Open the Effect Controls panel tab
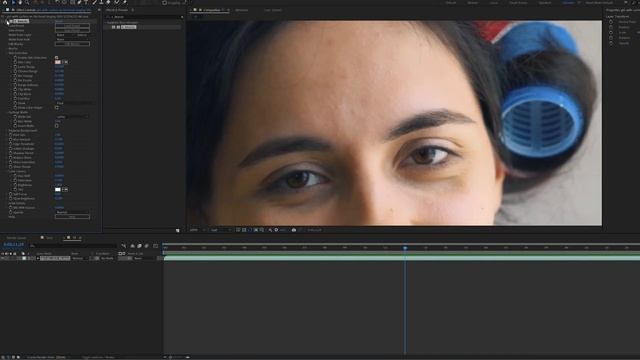Image resolution: width=640 pixels, height=360 pixels. pyautogui.click(x=27, y=10)
